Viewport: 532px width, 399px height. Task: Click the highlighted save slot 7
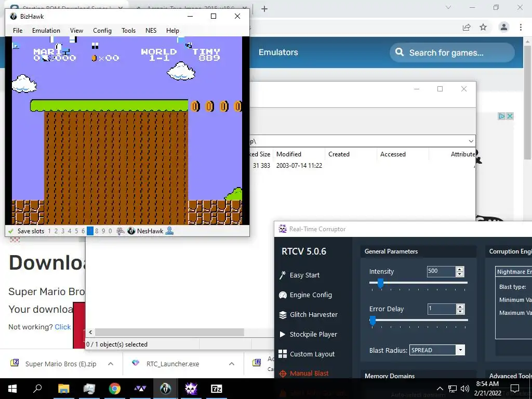[x=90, y=231]
